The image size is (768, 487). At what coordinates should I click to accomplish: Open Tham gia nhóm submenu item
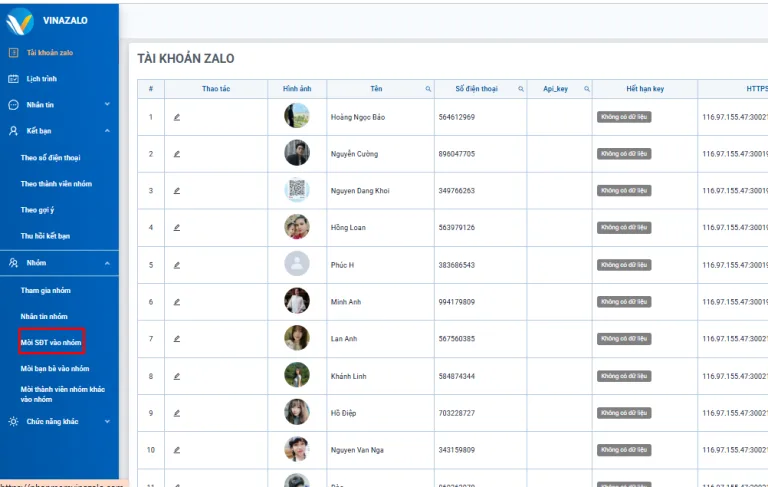46,290
